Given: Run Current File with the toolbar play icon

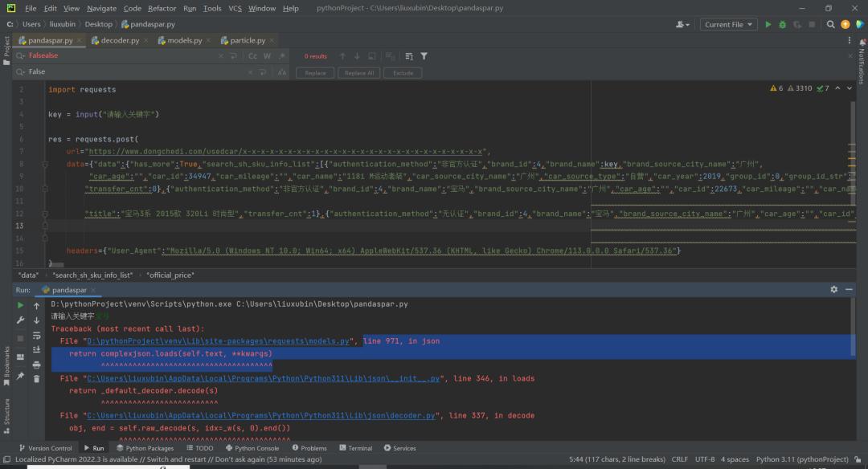Looking at the screenshot, I should pos(768,24).
